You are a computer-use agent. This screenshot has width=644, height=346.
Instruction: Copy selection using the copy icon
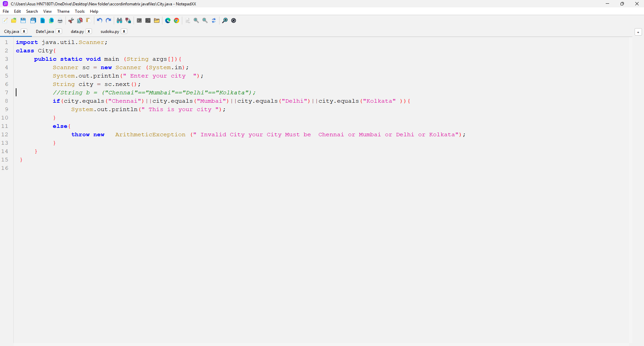click(80, 20)
